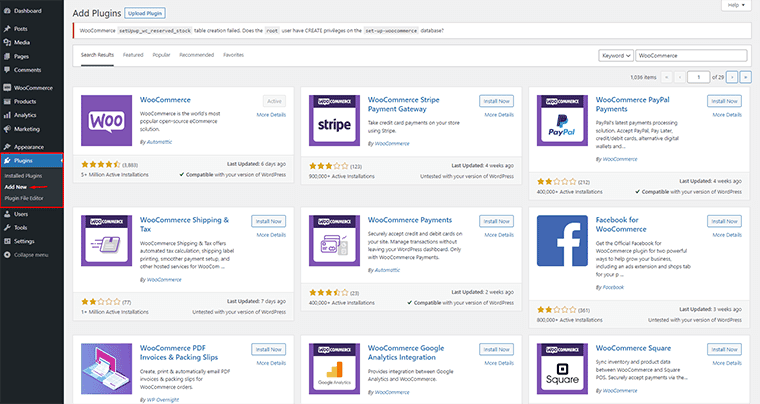This screenshot has height=404, width=760.
Task: Click the Settings icon in sidebar
Action: 7,241
